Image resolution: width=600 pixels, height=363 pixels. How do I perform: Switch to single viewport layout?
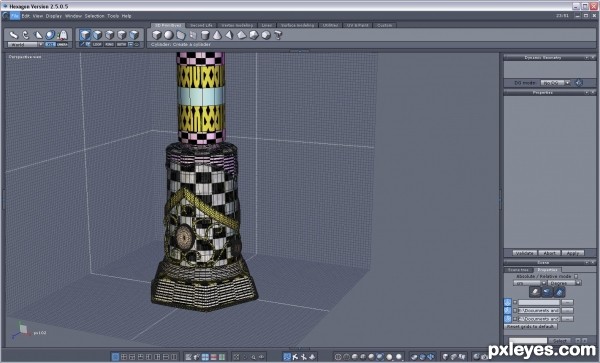(115, 357)
